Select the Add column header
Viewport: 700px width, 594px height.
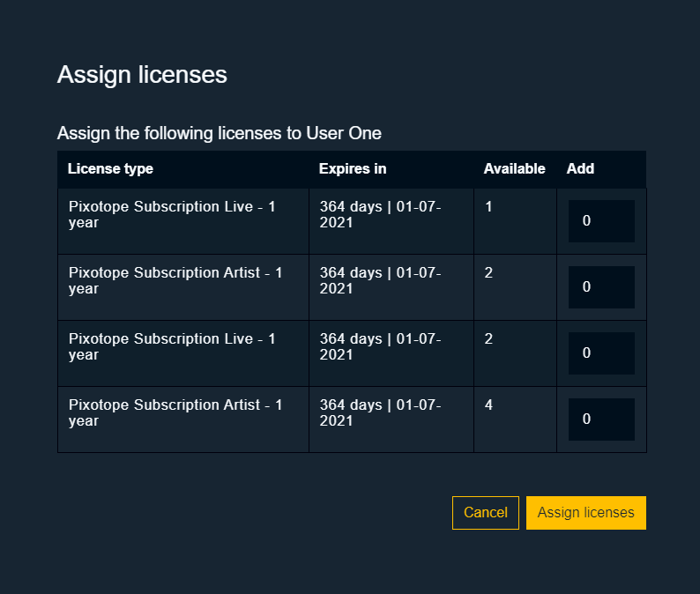[x=580, y=168]
